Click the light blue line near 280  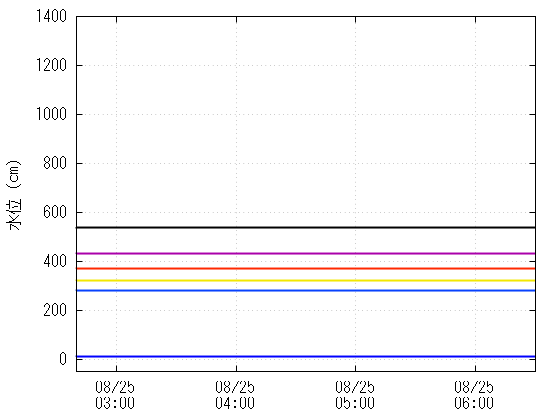[x=306, y=290]
